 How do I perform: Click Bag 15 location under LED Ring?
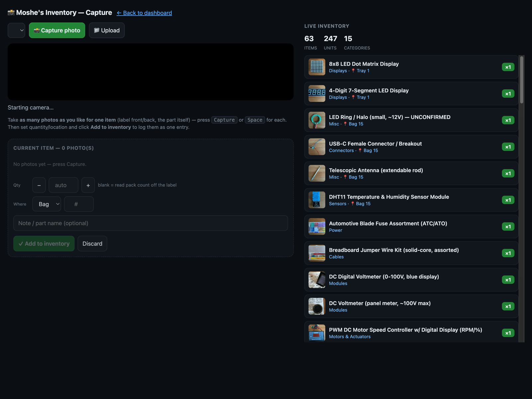pyautogui.click(x=356, y=124)
